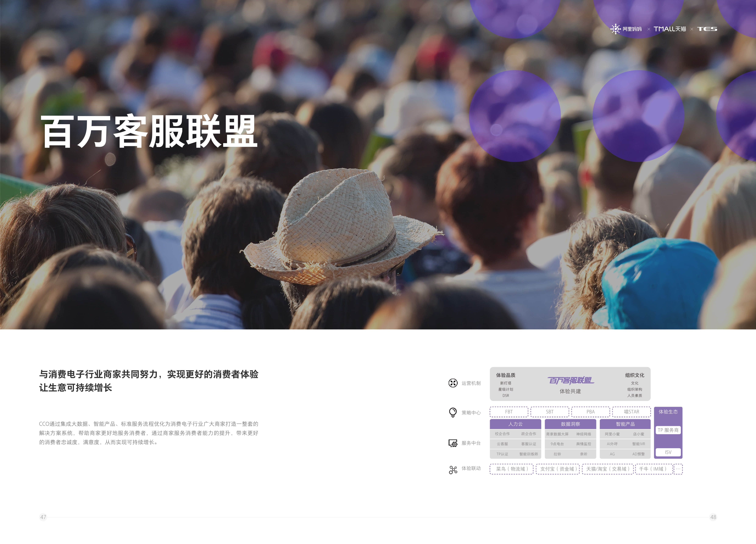Click the ISV white box
Image resolution: width=756 pixels, height=544 pixels.
coord(668,452)
